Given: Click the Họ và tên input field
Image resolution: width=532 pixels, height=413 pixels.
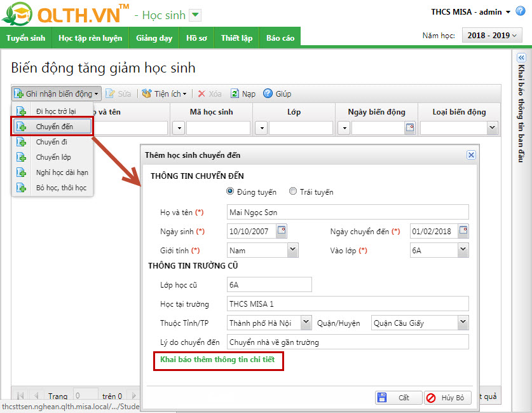Looking at the screenshot, I should click(x=348, y=213).
